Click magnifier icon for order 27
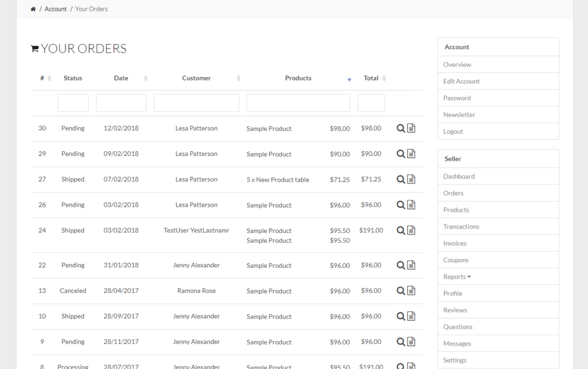 click(401, 179)
